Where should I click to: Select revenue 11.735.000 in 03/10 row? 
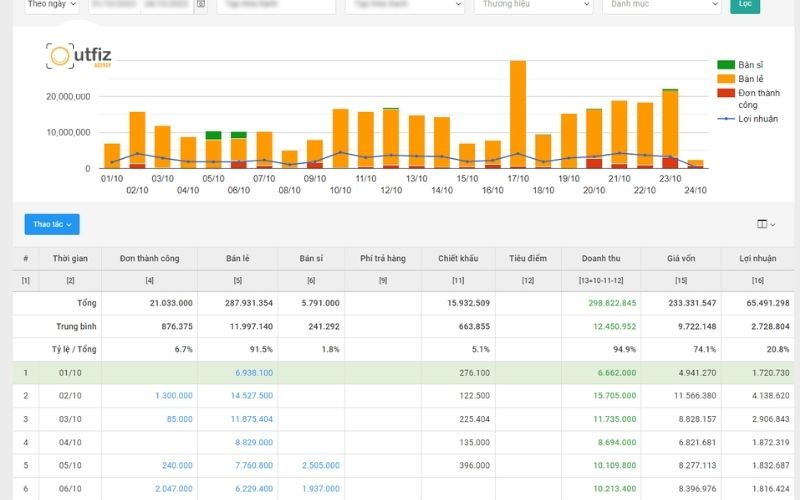pyautogui.click(x=614, y=419)
